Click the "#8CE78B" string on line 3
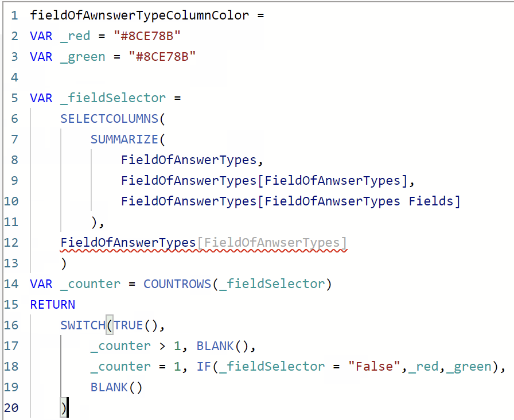The image size is (514, 420). (x=162, y=57)
